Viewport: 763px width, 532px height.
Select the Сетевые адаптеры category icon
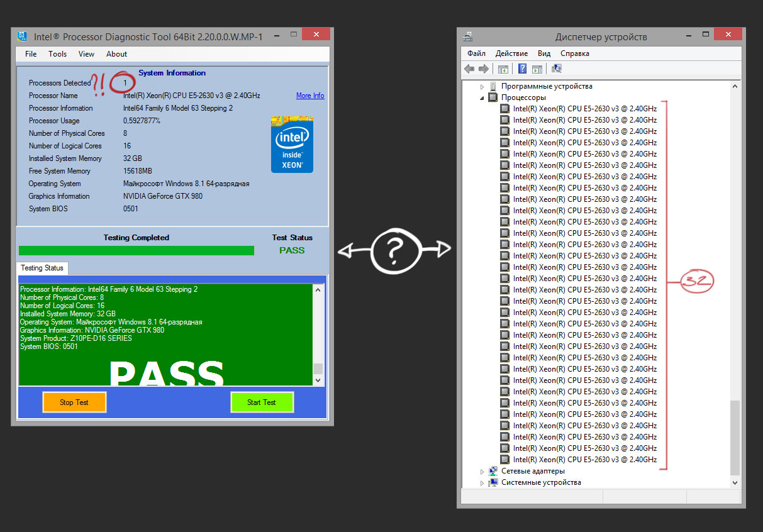(x=493, y=471)
